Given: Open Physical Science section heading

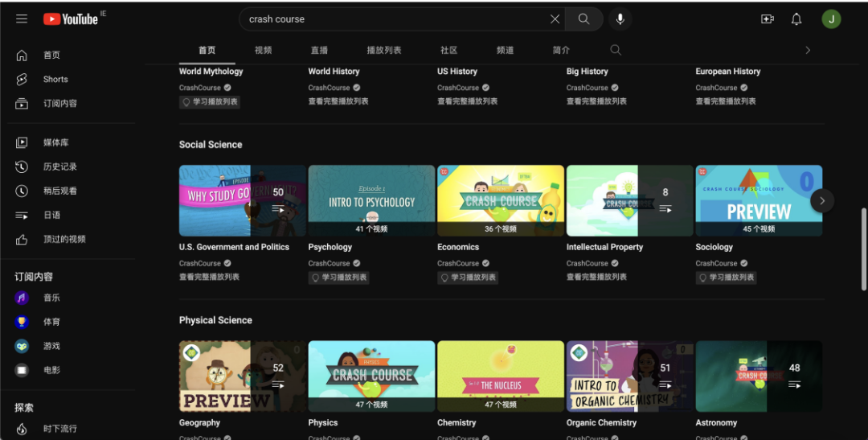Looking at the screenshot, I should point(215,320).
